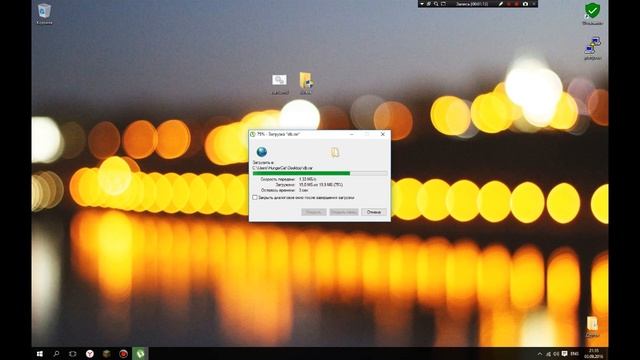Enable close dialog after download completes checkbox
Viewport: 640px width, 360px height.
(255, 198)
